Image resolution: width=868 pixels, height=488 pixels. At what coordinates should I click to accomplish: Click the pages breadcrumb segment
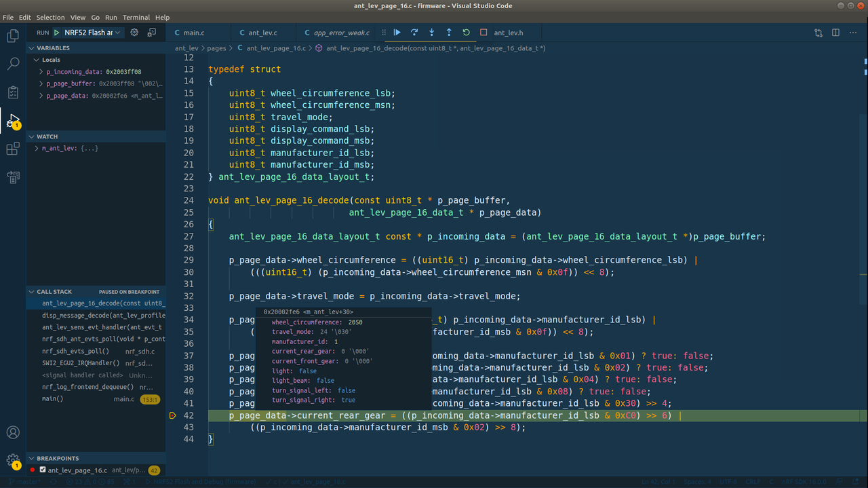pyautogui.click(x=216, y=48)
